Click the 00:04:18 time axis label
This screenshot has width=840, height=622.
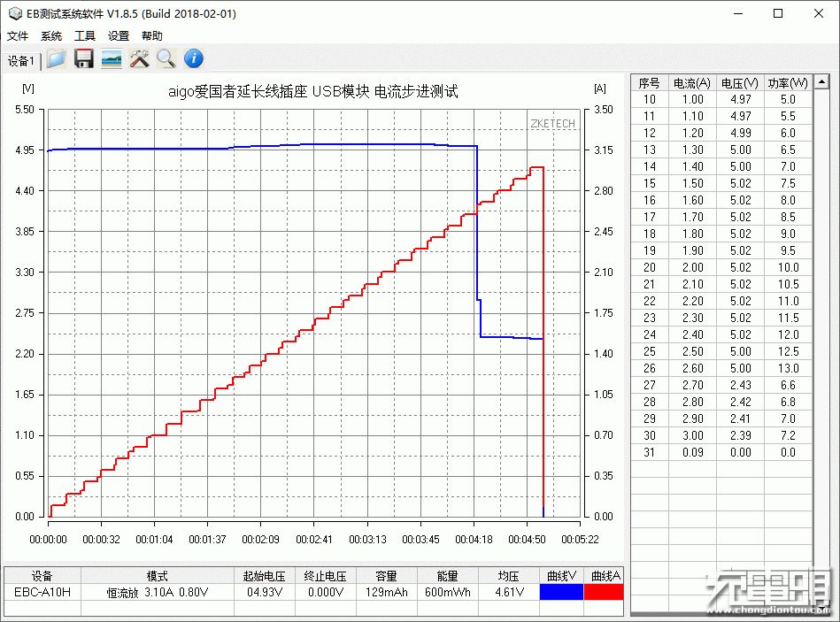point(474,540)
